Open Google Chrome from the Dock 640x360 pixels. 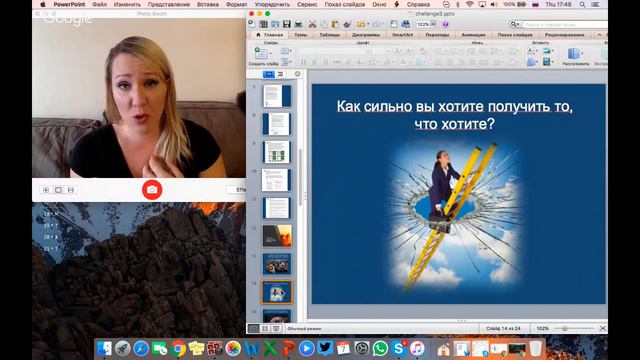coord(178,349)
